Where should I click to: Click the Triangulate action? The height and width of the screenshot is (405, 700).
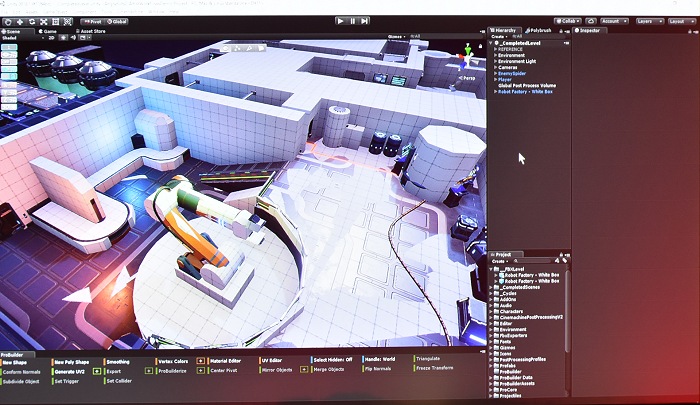[x=428, y=359]
